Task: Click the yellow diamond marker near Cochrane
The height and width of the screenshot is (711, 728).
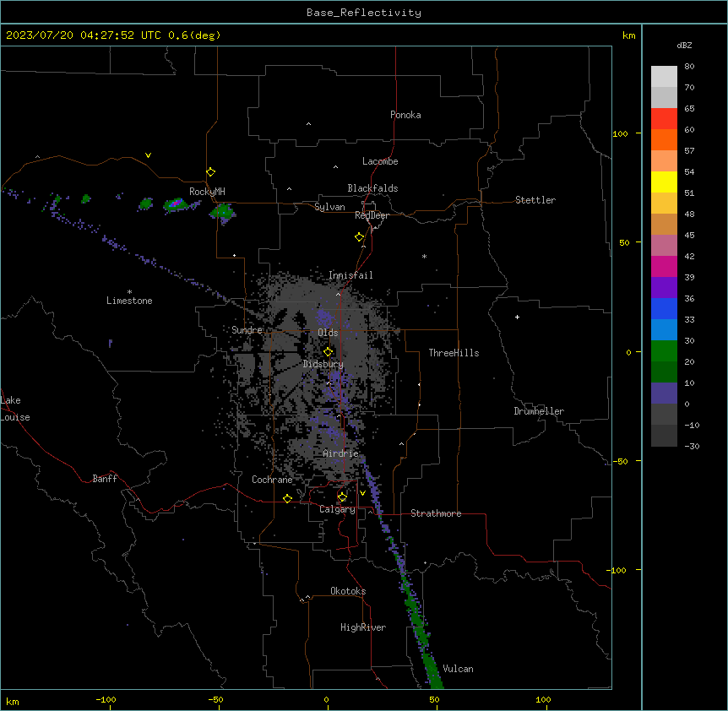Action: (287, 498)
